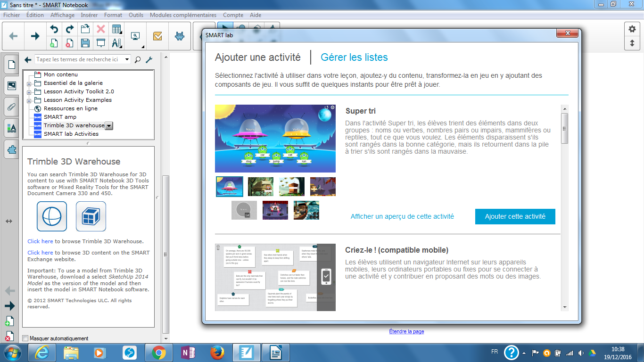
Task: Open Google Chrome from the taskbar
Action: (158, 352)
